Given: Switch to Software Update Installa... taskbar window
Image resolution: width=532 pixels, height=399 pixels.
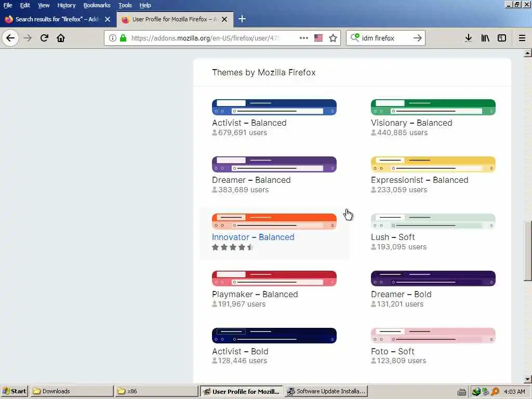Looking at the screenshot, I should (326, 392).
